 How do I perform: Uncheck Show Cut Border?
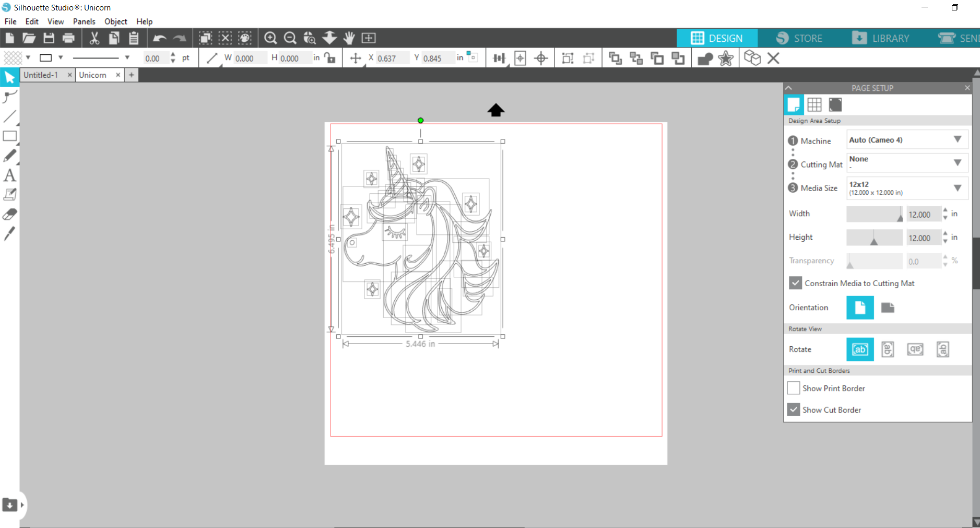point(794,409)
